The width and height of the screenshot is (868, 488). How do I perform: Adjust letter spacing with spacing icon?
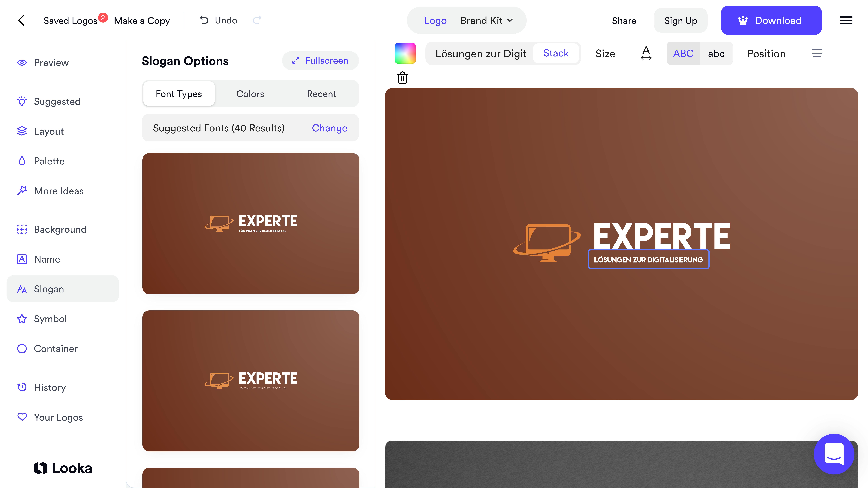tap(646, 53)
